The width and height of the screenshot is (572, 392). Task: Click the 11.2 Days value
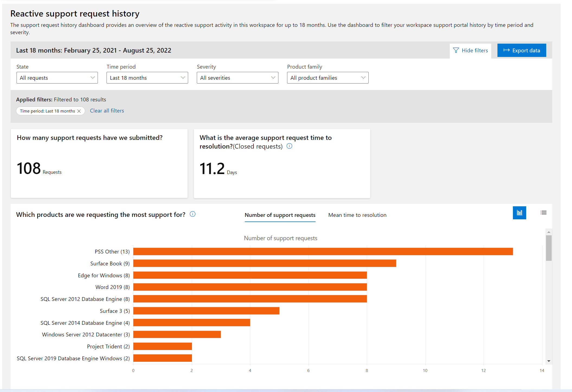[x=218, y=169]
